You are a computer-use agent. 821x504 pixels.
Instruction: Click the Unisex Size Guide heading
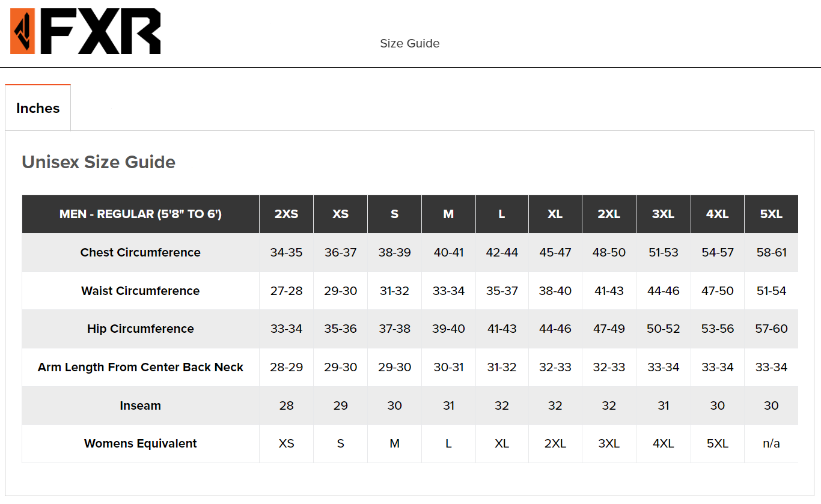coord(99,162)
